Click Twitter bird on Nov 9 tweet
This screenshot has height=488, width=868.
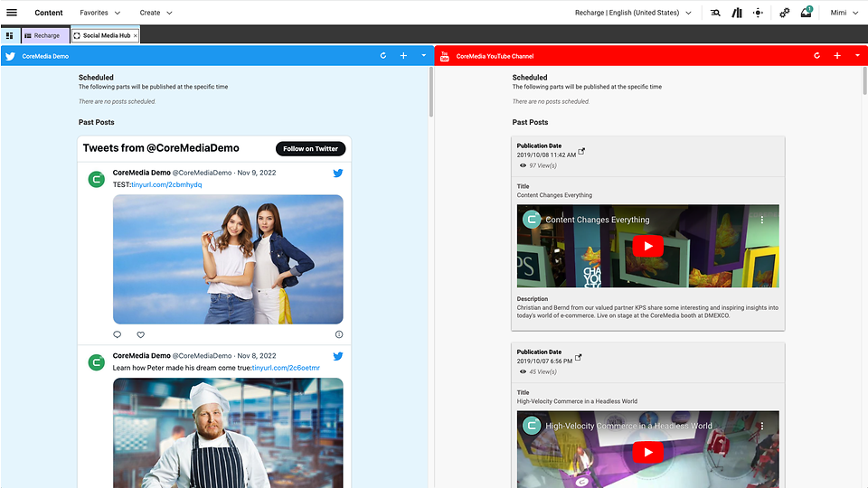tap(337, 173)
